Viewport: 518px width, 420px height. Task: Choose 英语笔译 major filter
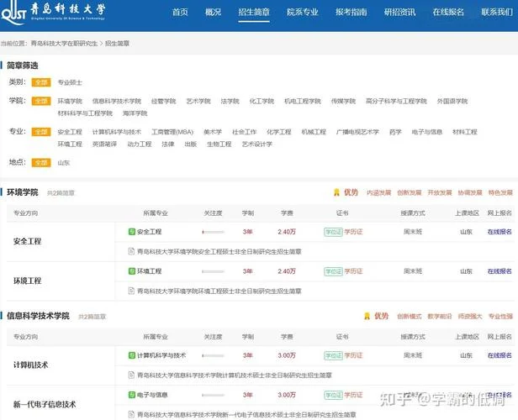tap(104, 144)
